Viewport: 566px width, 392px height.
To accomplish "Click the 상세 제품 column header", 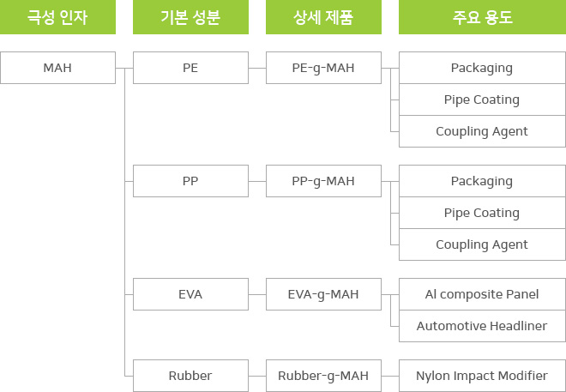I will tap(323, 17).
